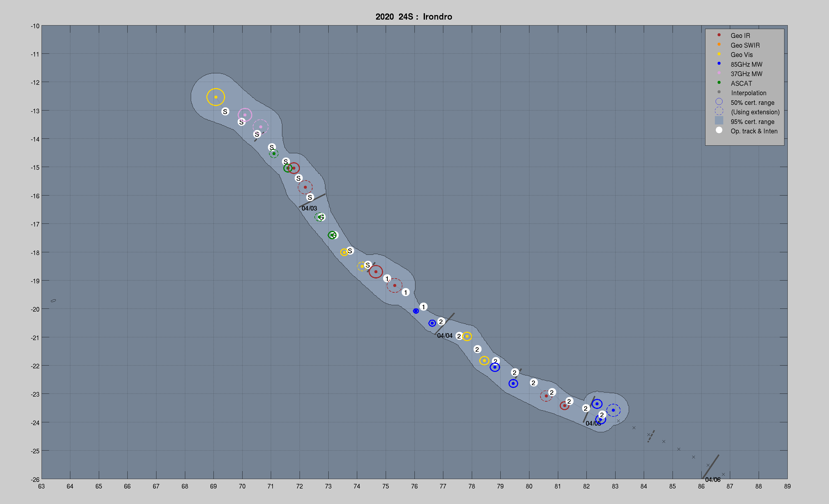Viewport: 829px width, 504px height.
Task: Click the 95% cert. range color swatch
Action: coord(719,121)
